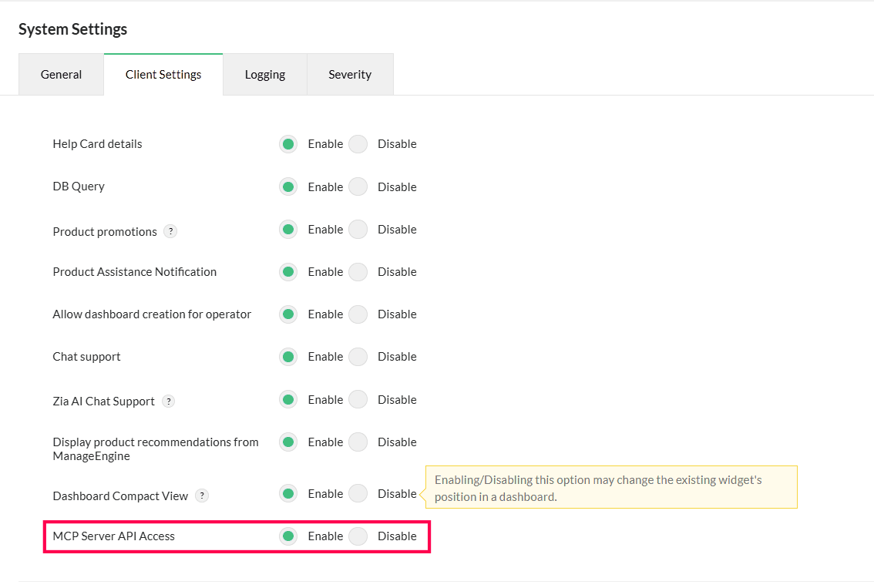874x588 pixels.
Task: Open help icon next to Dashboard Compact View
Action: [x=202, y=496]
